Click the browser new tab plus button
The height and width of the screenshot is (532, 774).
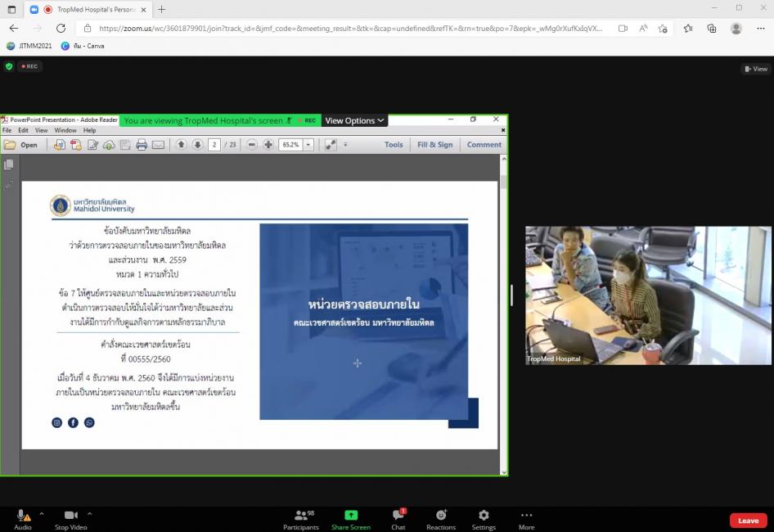click(x=162, y=9)
